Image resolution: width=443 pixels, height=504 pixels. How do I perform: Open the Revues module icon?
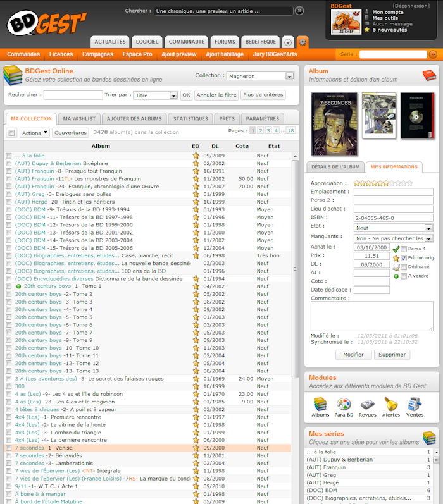tap(367, 404)
